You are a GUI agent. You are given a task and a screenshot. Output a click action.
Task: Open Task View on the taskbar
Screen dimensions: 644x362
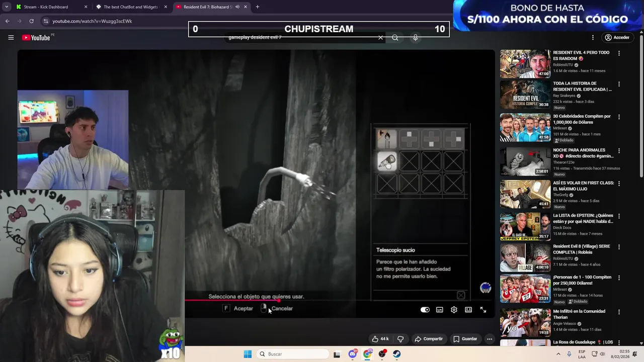click(x=337, y=354)
